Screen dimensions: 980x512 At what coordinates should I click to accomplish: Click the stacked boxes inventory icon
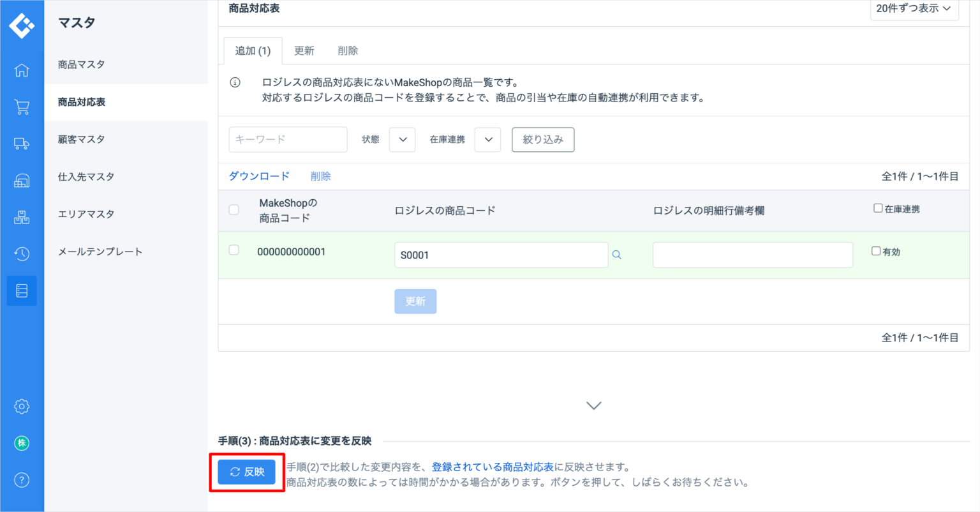click(22, 217)
